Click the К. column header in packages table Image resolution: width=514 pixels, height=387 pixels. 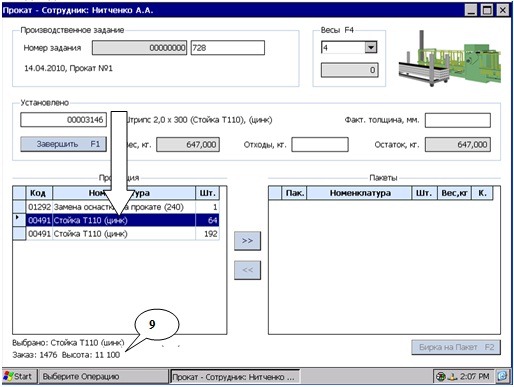(x=482, y=193)
